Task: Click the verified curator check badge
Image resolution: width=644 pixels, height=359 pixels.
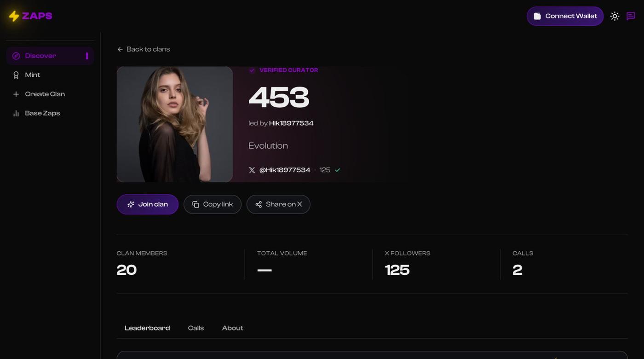Action: coord(252,70)
